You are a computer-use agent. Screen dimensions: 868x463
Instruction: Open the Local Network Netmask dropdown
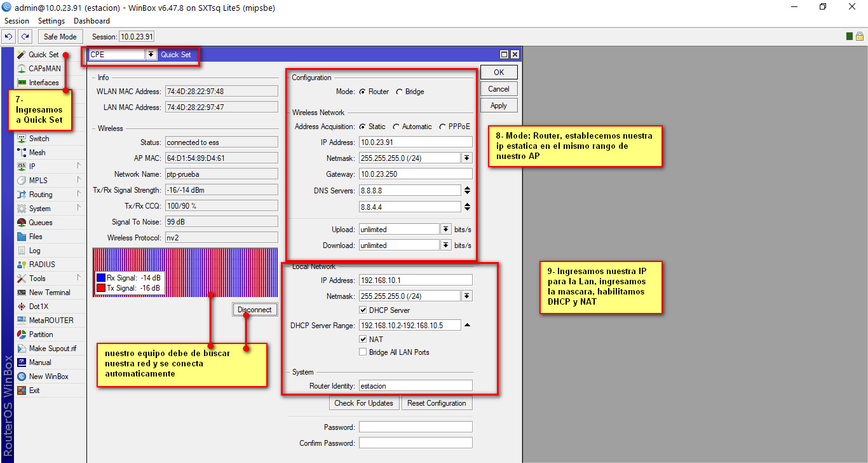[467, 296]
